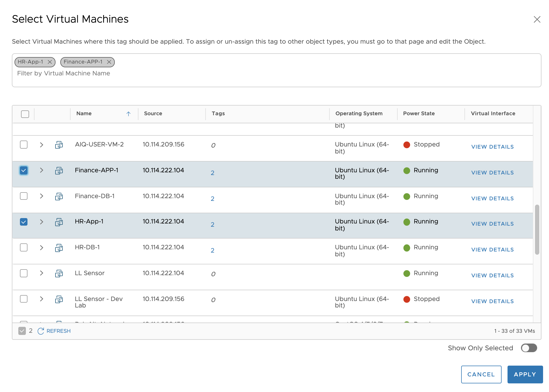Click the VM icon for HR-DB-1

pyautogui.click(x=59, y=248)
